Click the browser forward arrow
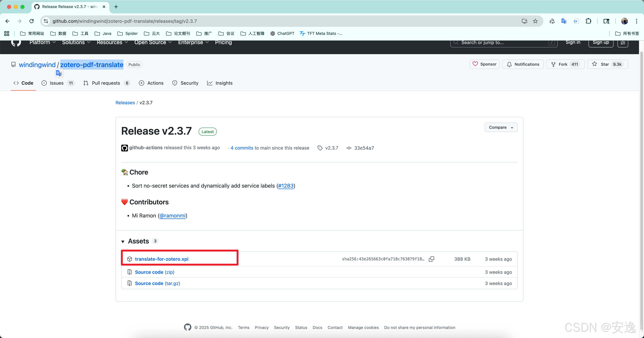The height and width of the screenshot is (338, 644). [x=19, y=21]
